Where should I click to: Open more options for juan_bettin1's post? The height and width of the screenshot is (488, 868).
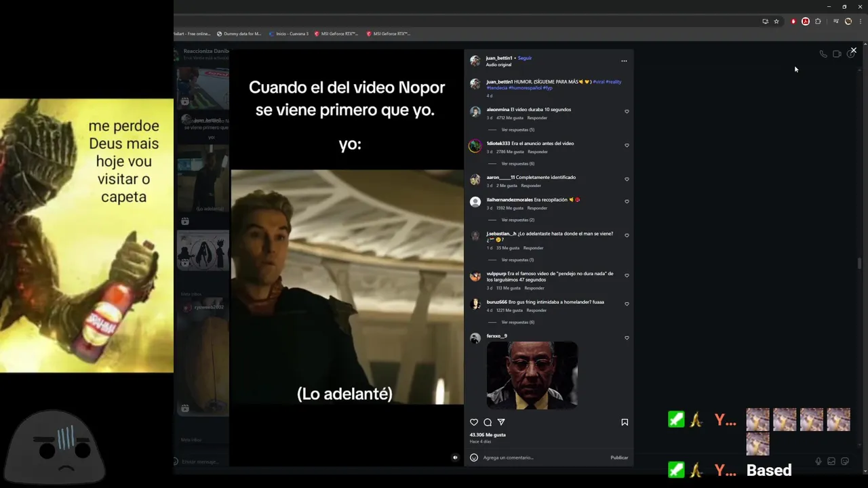point(624,61)
